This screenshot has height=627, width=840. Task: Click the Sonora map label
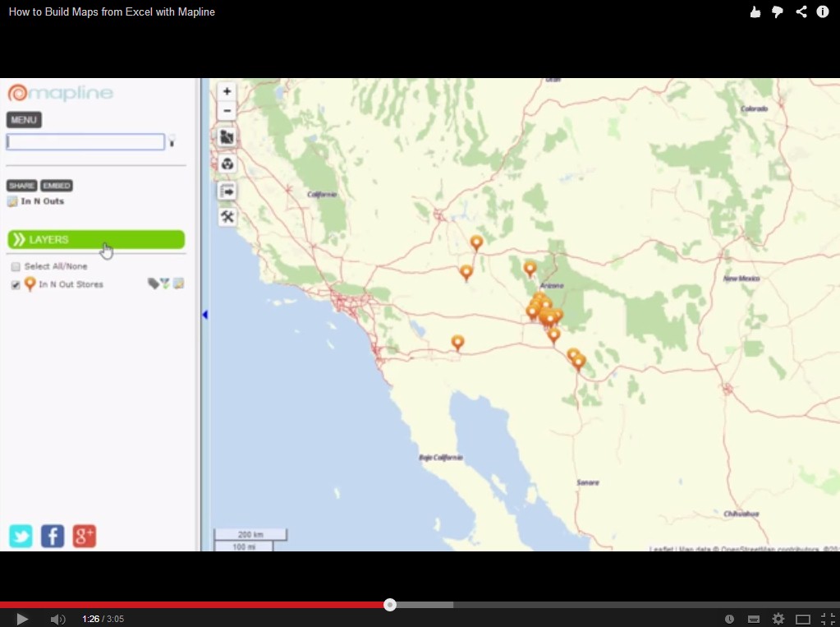pyautogui.click(x=588, y=482)
